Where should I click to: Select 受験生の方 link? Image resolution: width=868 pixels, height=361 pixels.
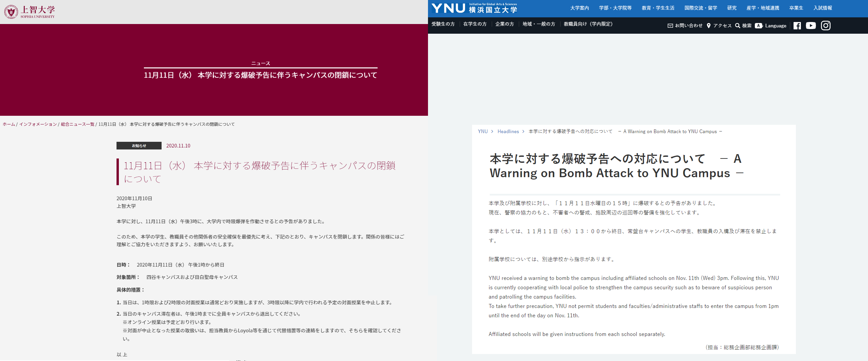pyautogui.click(x=443, y=24)
